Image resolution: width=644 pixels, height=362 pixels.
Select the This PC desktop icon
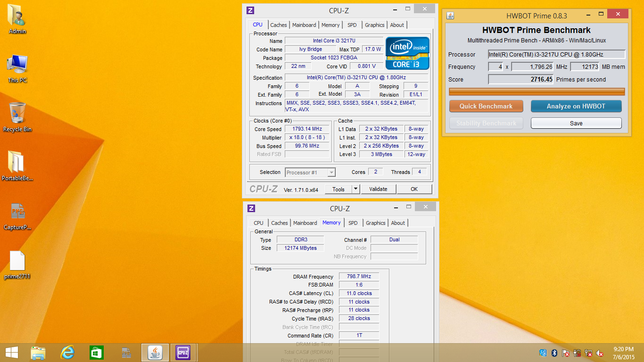click(17, 68)
